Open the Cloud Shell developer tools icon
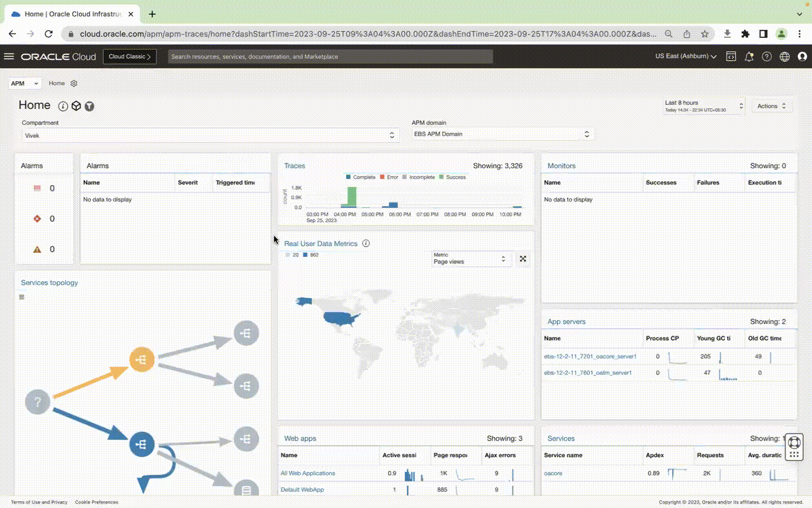Viewport: 812px width, 508px height. pyautogui.click(x=731, y=56)
